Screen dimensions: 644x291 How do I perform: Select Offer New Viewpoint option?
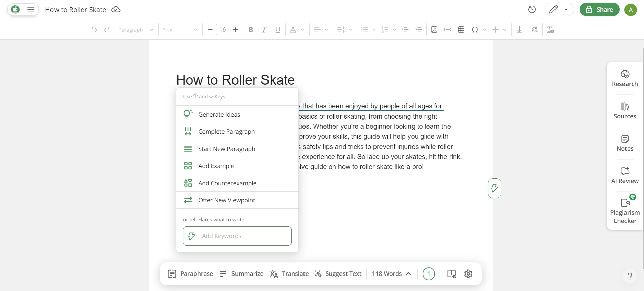[237, 200]
